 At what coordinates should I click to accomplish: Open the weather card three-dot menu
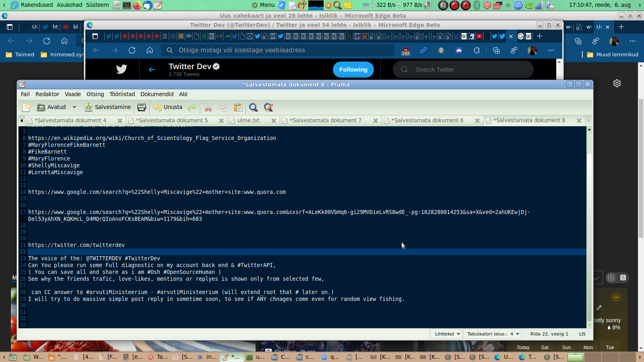tap(616, 297)
